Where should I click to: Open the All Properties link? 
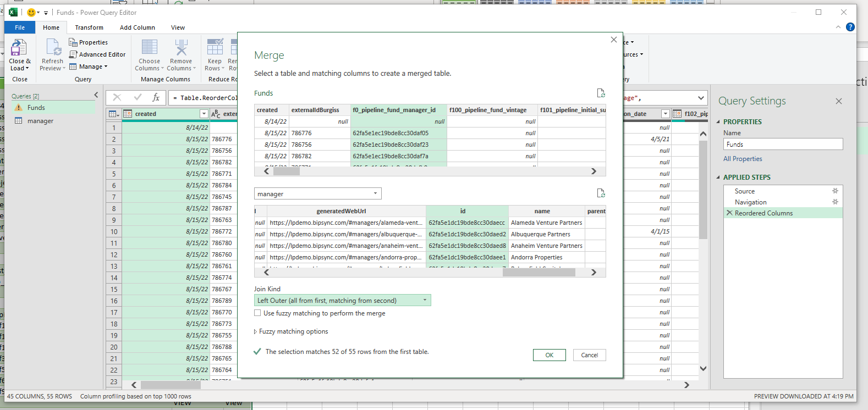pyautogui.click(x=743, y=159)
